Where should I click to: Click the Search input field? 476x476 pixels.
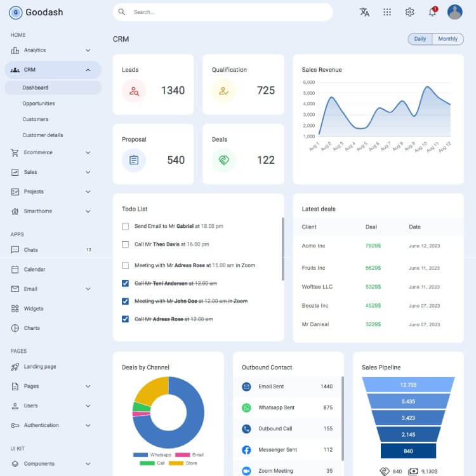[x=223, y=12]
